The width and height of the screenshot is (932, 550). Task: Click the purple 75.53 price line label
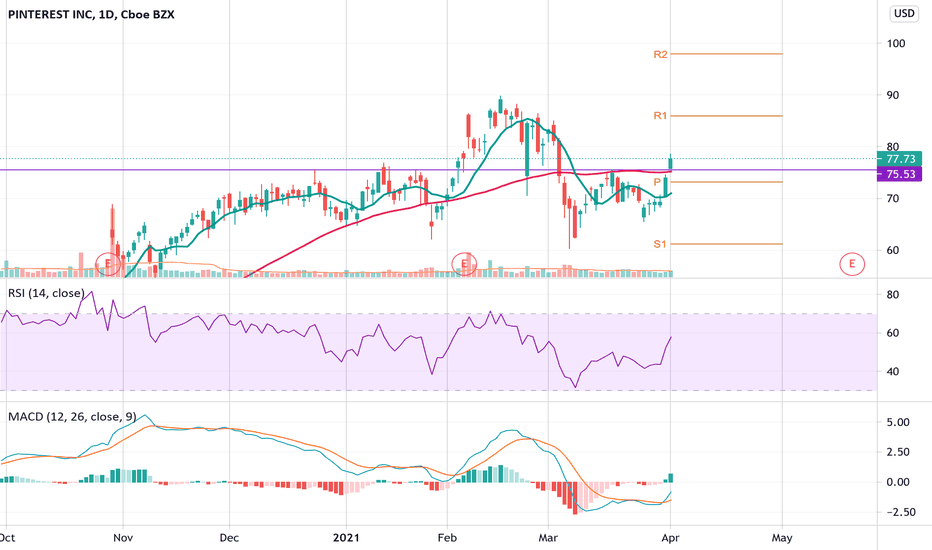click(x=899, y=174)
